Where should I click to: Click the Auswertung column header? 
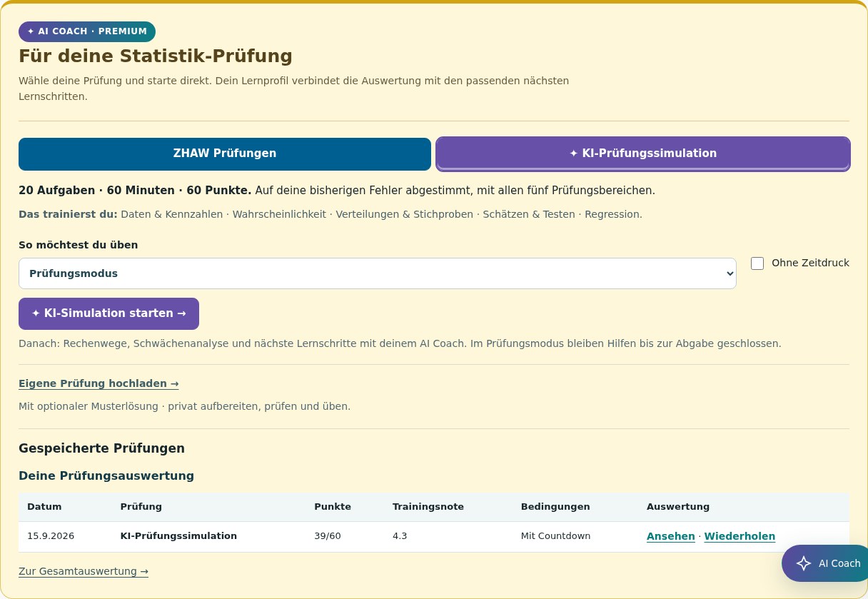(678, 507)
